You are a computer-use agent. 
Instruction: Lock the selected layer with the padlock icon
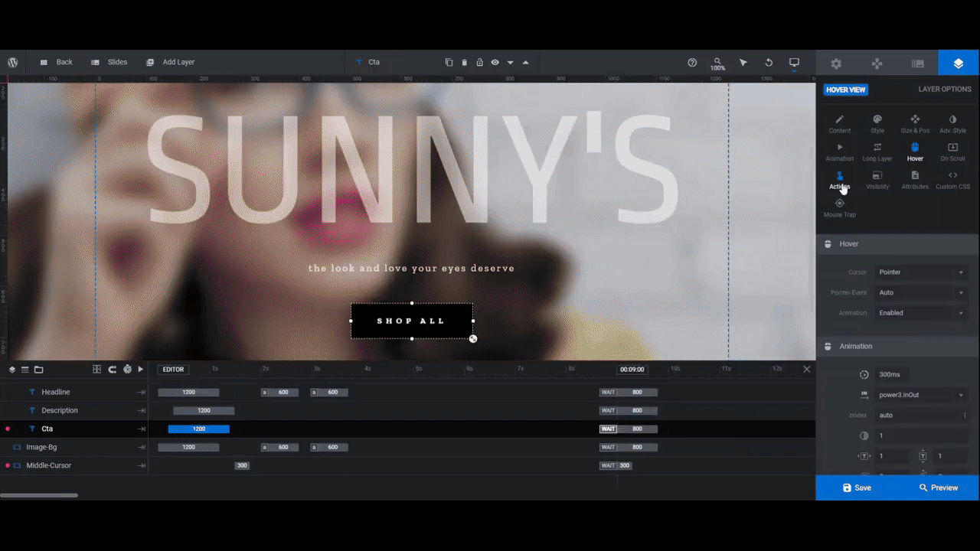(479, 62)
